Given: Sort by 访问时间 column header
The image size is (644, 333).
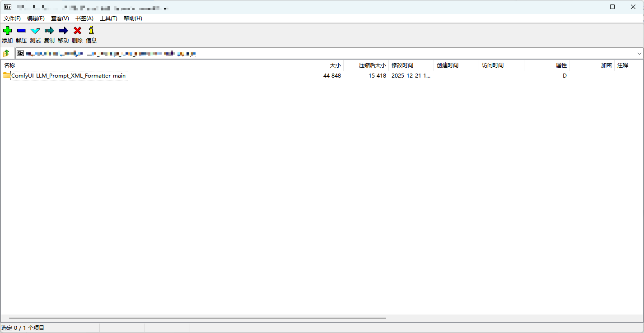Looking at the screenshot, I should [x=501, y=65].
